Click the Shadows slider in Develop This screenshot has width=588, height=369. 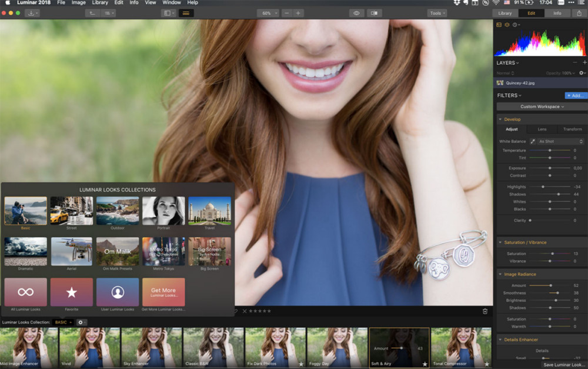point(550,194)
